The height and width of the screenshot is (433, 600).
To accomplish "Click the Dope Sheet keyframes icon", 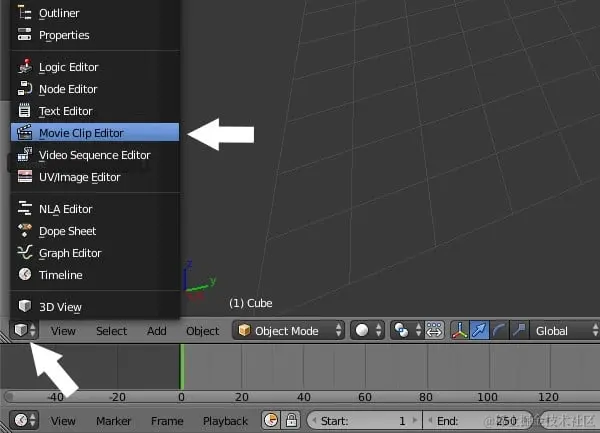I will click(x=25, y=230).
